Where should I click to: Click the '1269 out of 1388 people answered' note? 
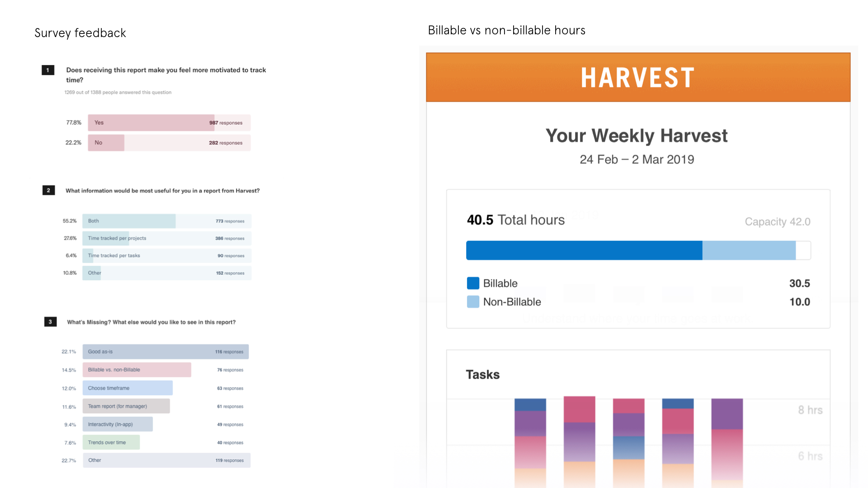pyautogui.click(x=118, y=92)
